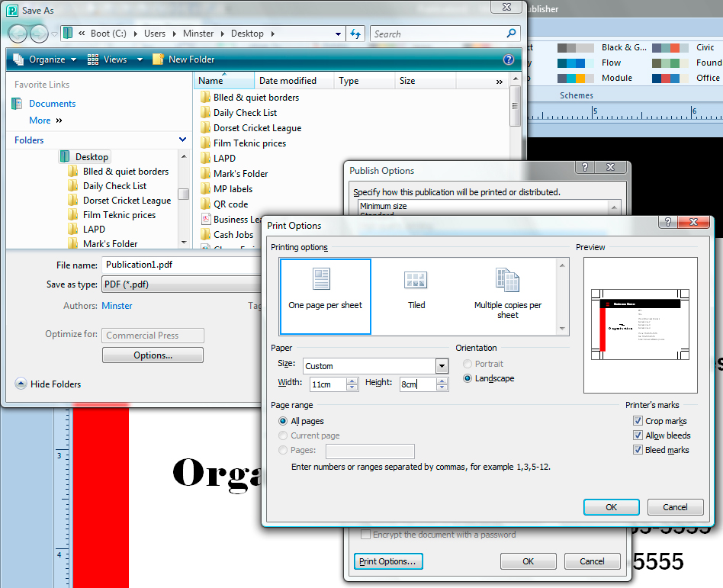The image size is (723, 588).
Task: Click the search magnifier icon
Action: pyautogui.click(x=512, y=34)
